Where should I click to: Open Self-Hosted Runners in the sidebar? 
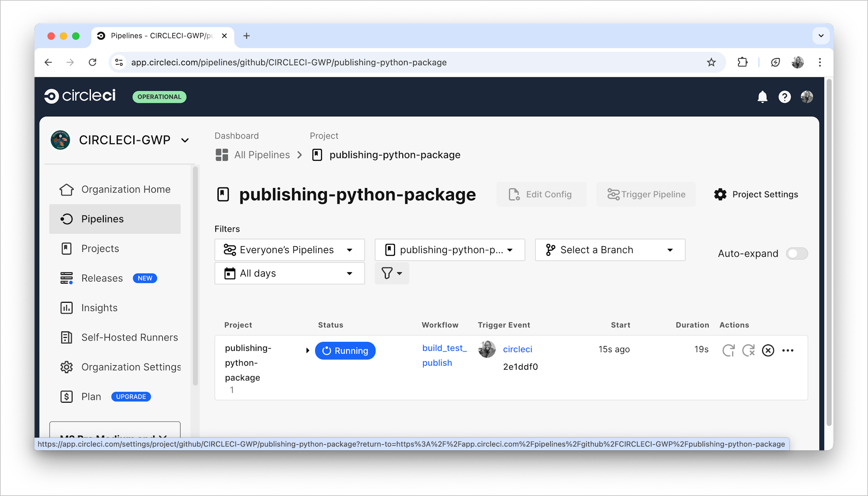click(x=129, y=337)
